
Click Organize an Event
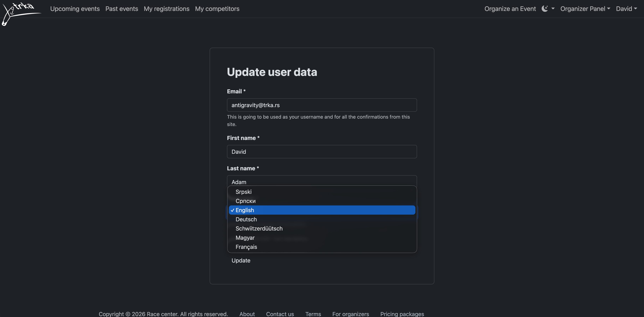[510, 8]
